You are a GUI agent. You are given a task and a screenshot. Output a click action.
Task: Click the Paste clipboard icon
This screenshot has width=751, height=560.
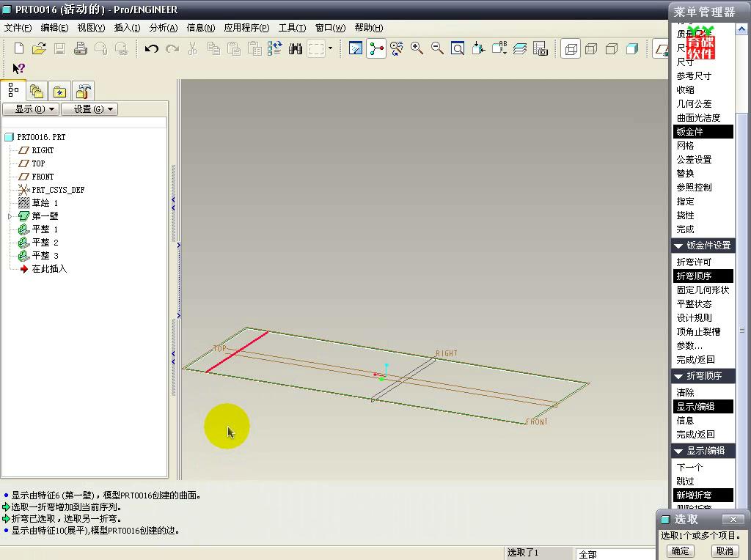click(234, 48)
